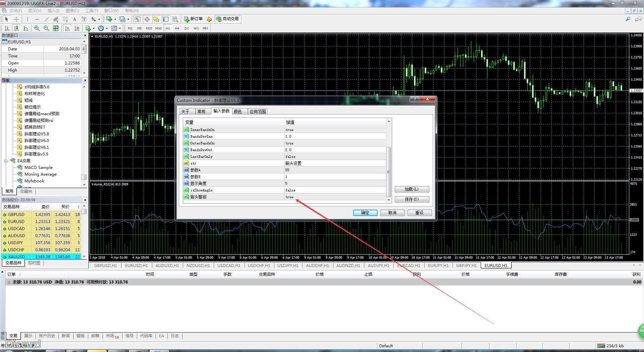Click the 参数A value field 55
Image resolution: width=644 pixels, height=352 pixels.
point(335,170)
